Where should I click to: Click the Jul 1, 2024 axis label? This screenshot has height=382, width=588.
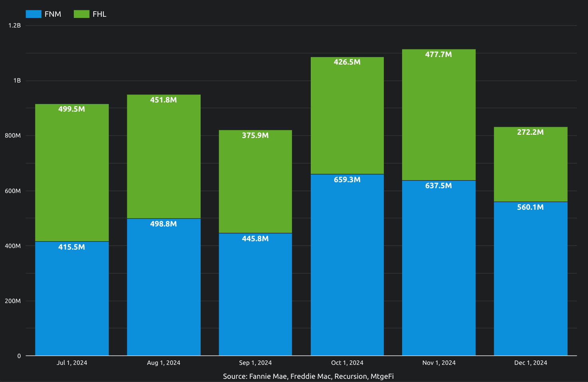coord(72,363)
